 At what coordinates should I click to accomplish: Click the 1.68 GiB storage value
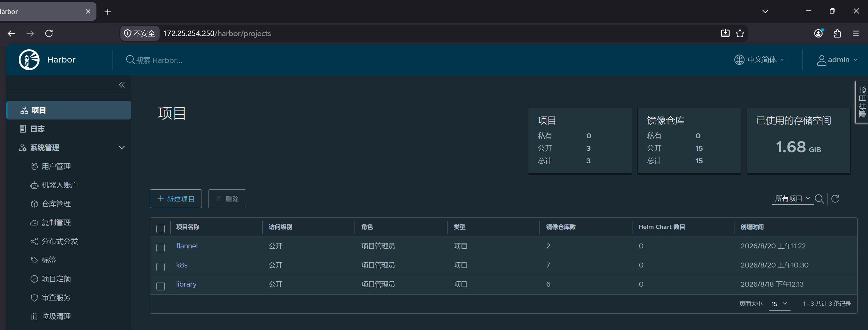click(x=798, y=147)
